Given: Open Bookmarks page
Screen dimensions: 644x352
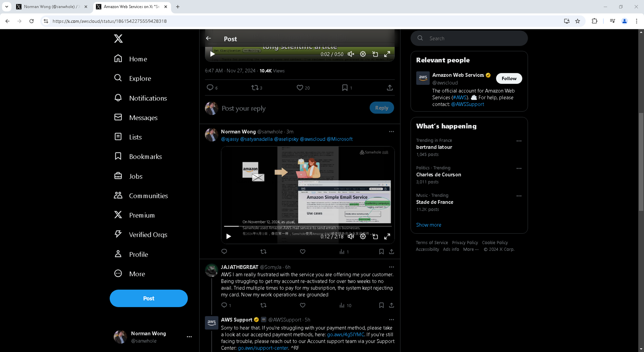Looking at the screenshot, I should 138,156.
